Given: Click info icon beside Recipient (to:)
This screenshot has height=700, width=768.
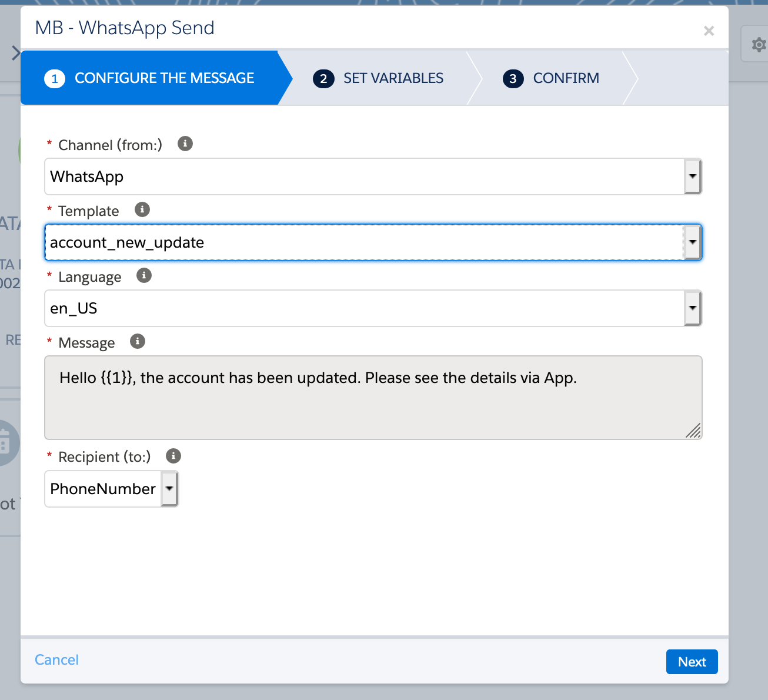Looking at the screenshot, I should (173, 456).
